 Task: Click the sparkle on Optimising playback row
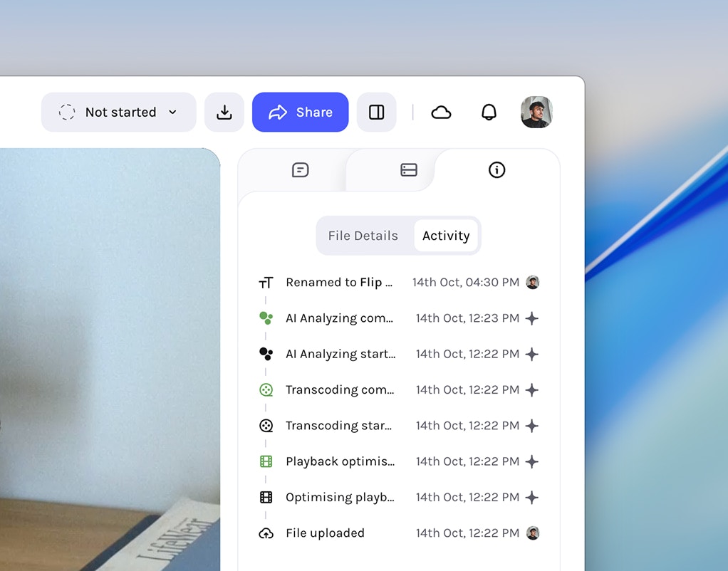532,497
